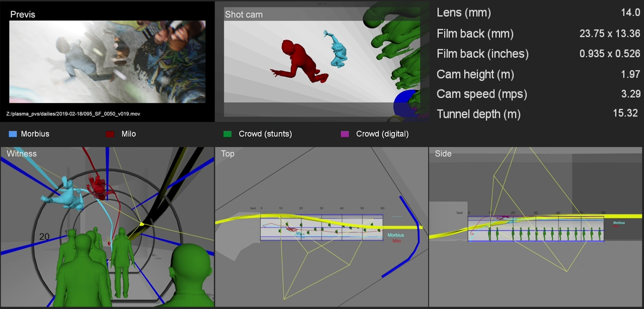Click Milo label in the Top view
This screenshot has height=309, width=644.
397,240
